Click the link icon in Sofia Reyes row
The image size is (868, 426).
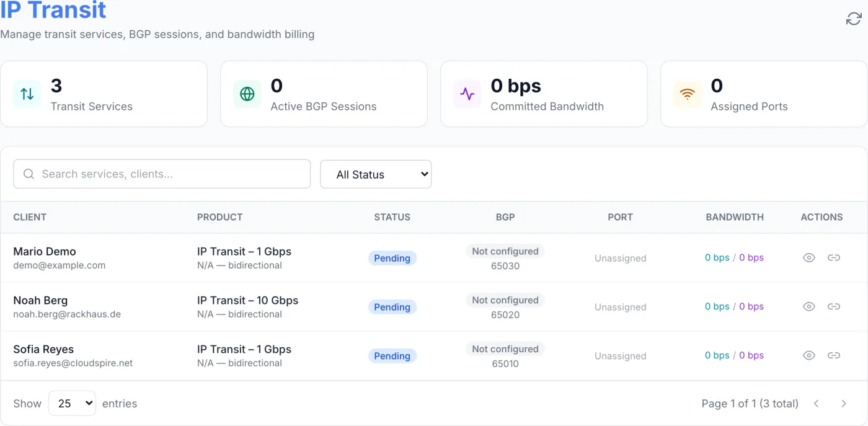tap(834, 356)
